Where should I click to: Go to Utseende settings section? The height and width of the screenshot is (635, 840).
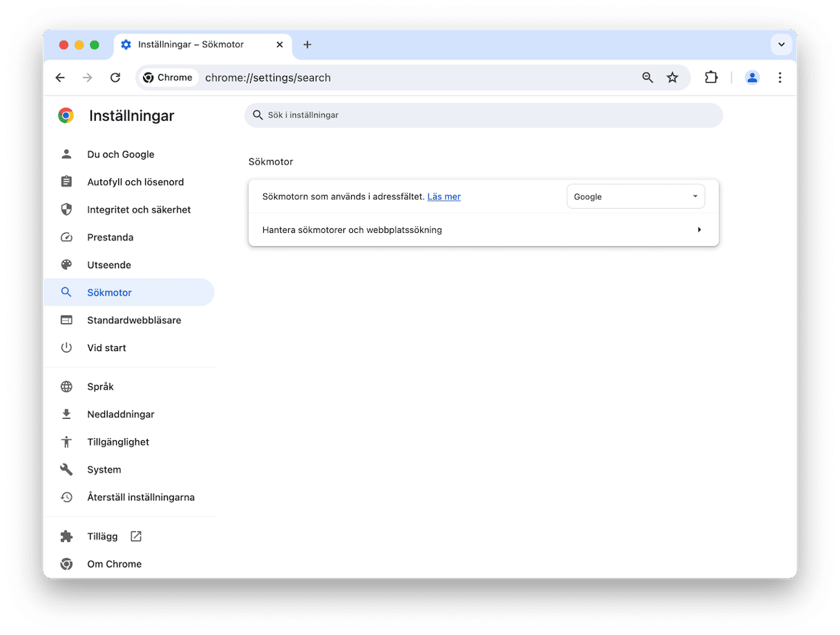(108, 265)
